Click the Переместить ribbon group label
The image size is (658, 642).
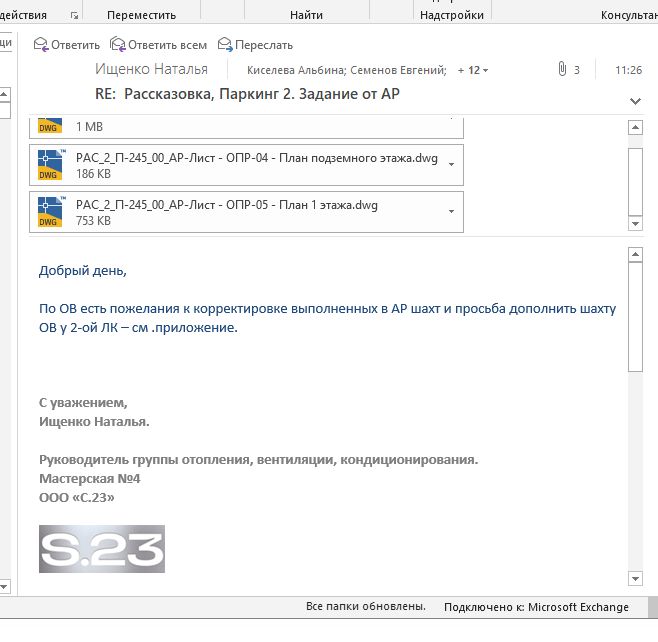point(141,15)
